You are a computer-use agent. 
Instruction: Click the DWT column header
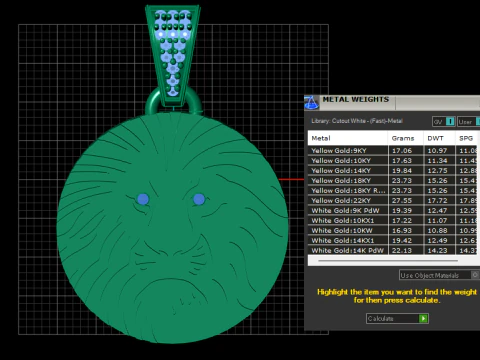(x=439, y=138)
